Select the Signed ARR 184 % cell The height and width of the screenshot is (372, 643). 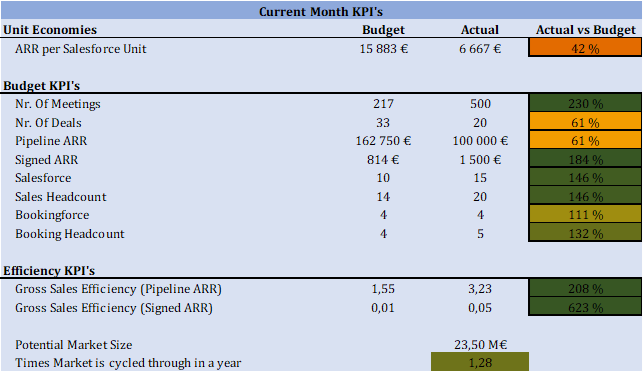(585, 159)
